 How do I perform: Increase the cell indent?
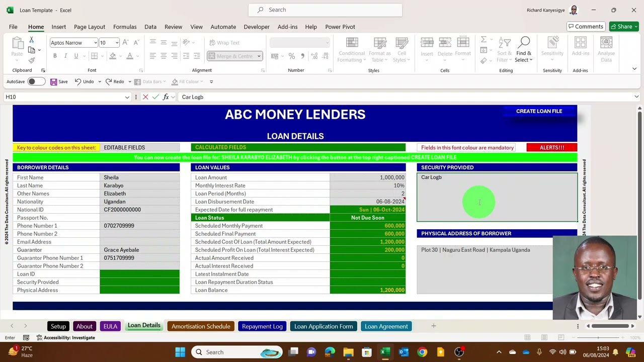pyautogui.click(x=197, y=56)
